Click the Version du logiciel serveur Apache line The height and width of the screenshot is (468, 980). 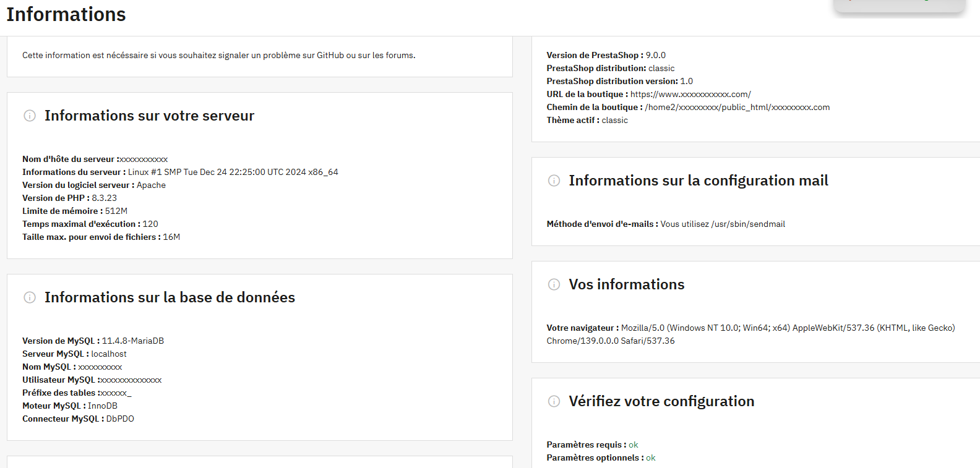coord(94,185)
